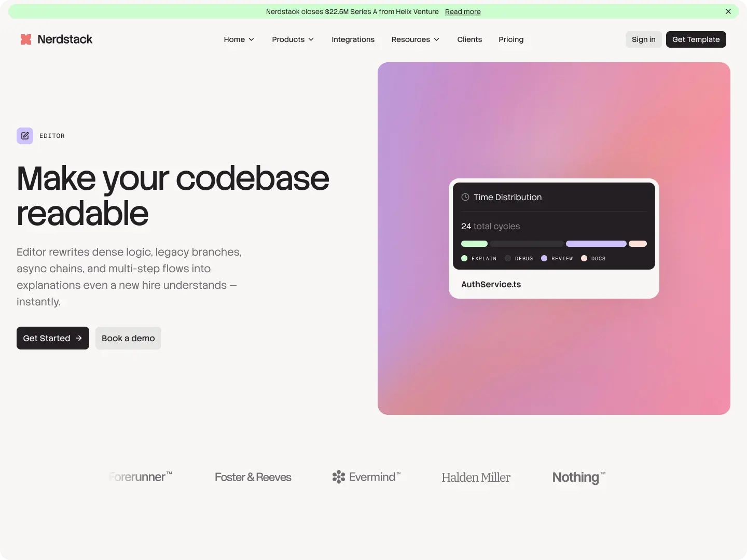Click the Nerdstack brand name
The image size is (747, 560).
pos(65,39)
